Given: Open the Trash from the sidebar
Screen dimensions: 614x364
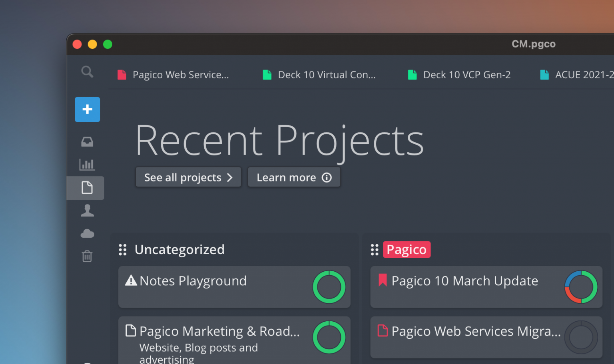Looking at the screenshot, I should tap(87, 256).
